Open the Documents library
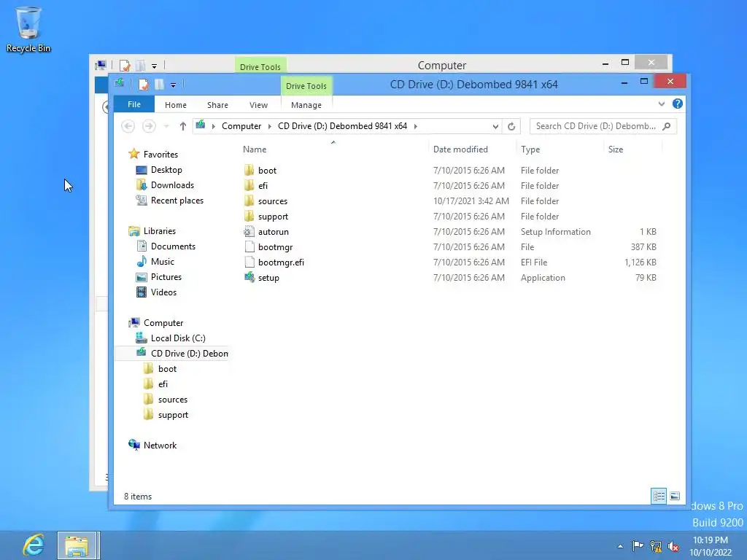The height and width of the screenshot is (560, 747). tap(173, 246)
